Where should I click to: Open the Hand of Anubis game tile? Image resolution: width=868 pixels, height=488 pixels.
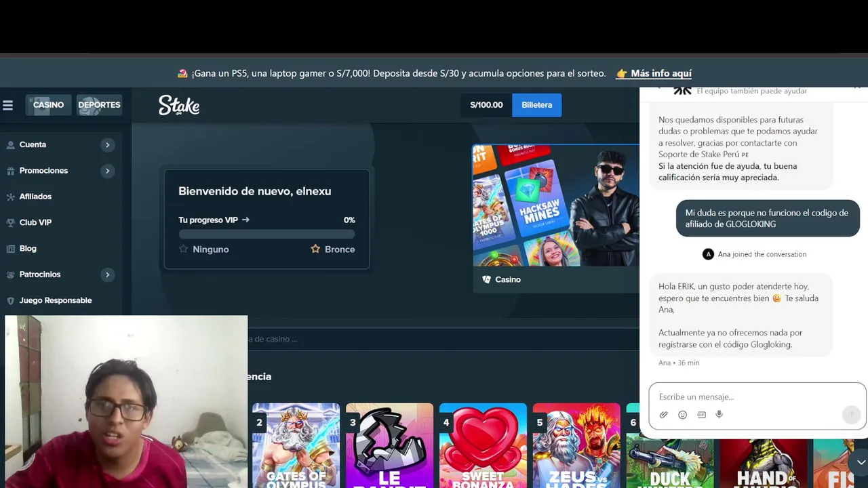(764, 463)
